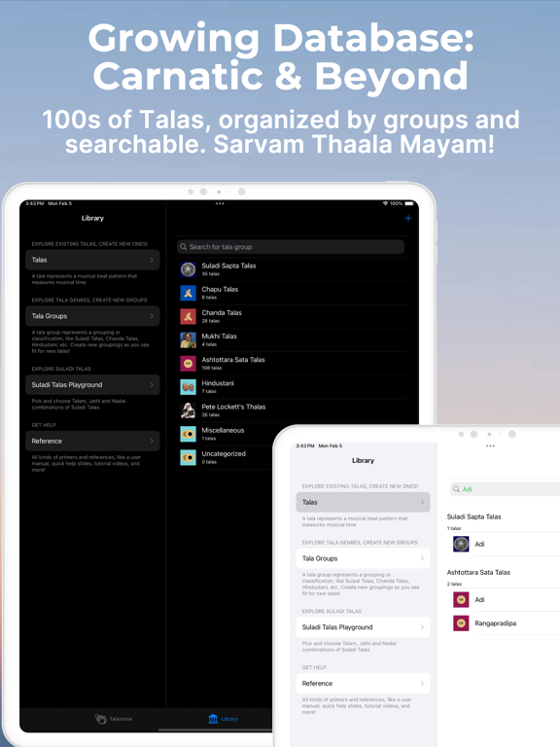Click the Adi icon under Ashtottara Sata Talas

pos(461,600)
